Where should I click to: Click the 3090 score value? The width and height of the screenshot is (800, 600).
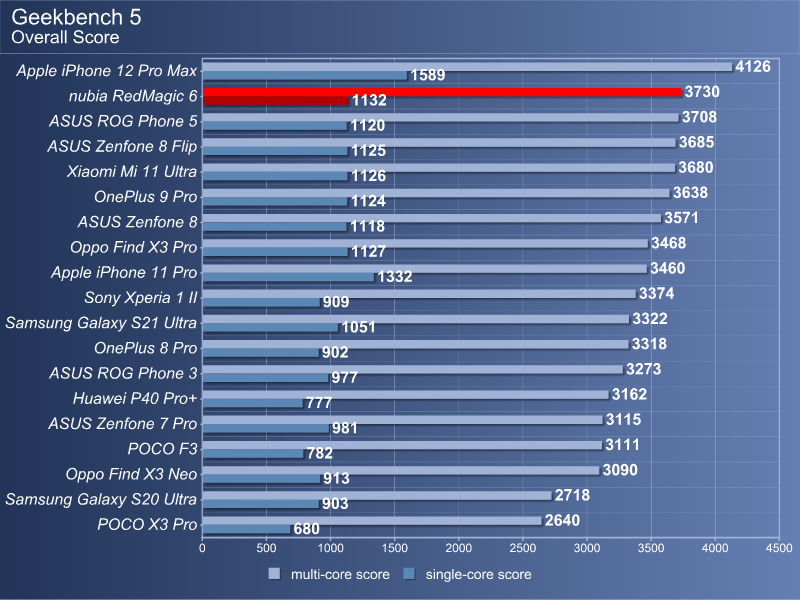tap(620, 470)
